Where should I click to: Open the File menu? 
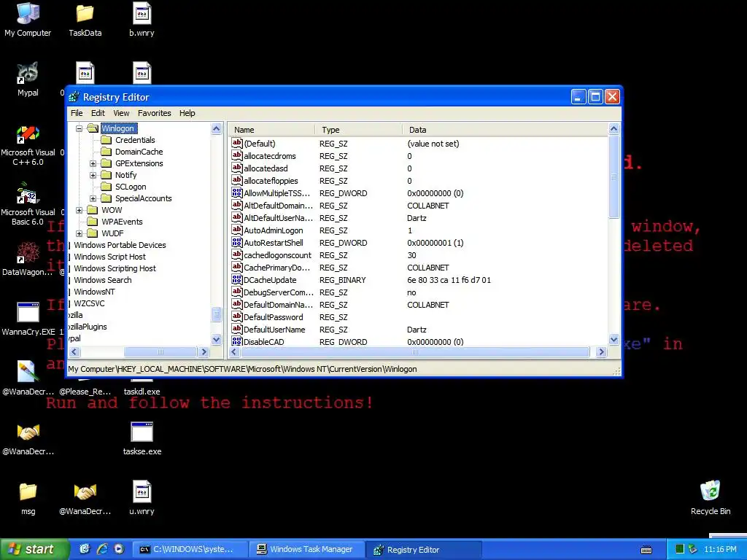(77, 113)
